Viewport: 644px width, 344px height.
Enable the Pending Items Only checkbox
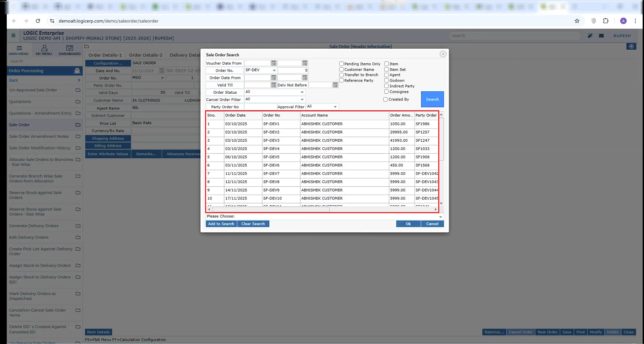pos(341,64)
